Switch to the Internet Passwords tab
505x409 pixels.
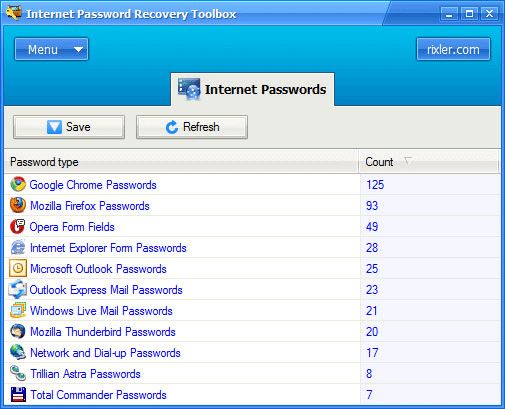[252, 89]
